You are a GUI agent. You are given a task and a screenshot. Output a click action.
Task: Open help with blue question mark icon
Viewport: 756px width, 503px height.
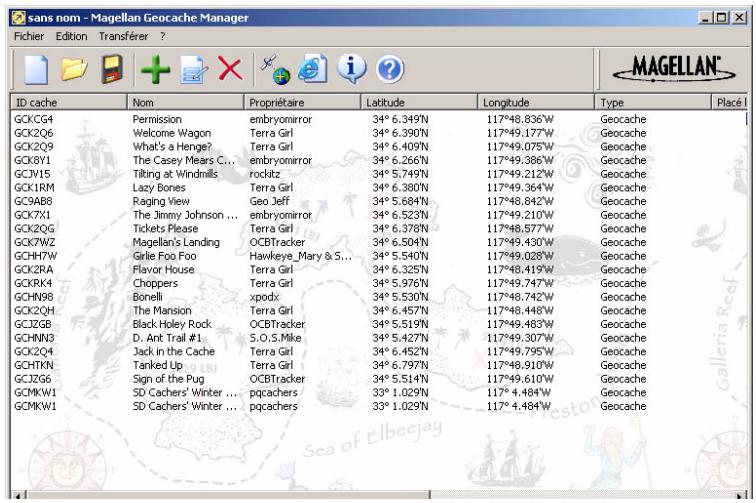[x=390, y=69]
